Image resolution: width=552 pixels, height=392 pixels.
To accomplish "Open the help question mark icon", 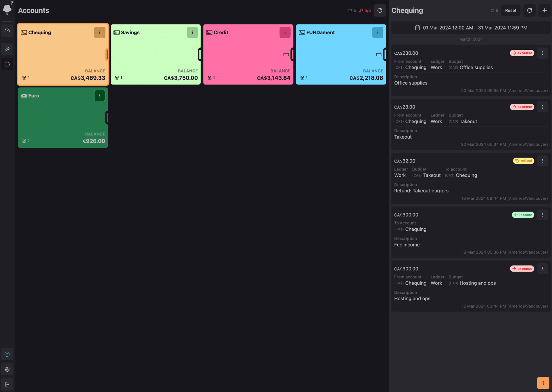I will (7, 354).
